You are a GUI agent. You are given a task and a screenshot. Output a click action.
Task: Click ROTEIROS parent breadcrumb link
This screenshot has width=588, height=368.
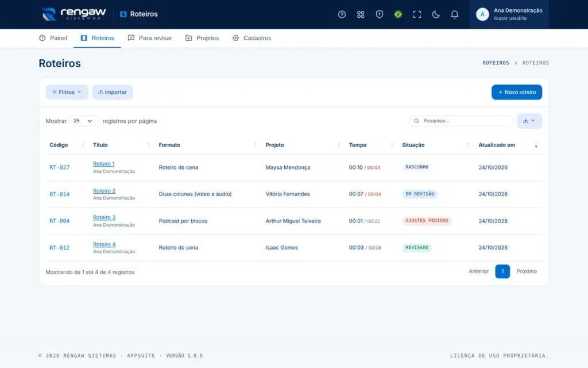[x=496, y=63]
